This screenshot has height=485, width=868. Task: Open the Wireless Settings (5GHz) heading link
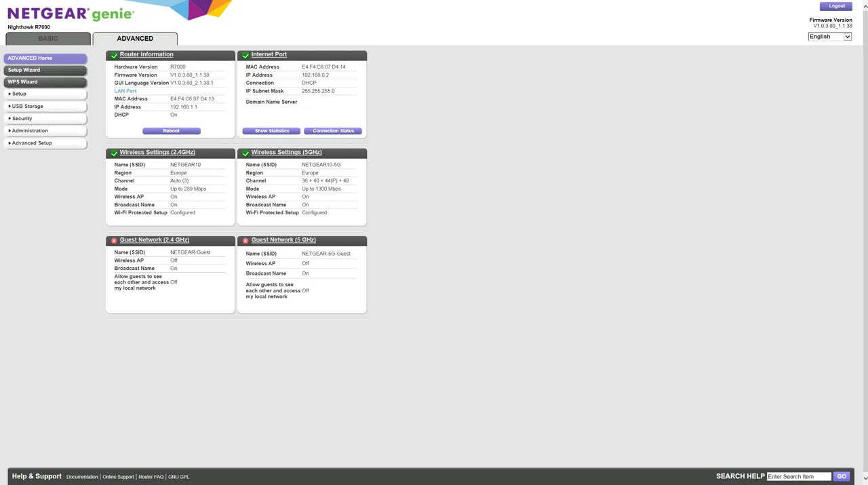[x=286, y=153]
